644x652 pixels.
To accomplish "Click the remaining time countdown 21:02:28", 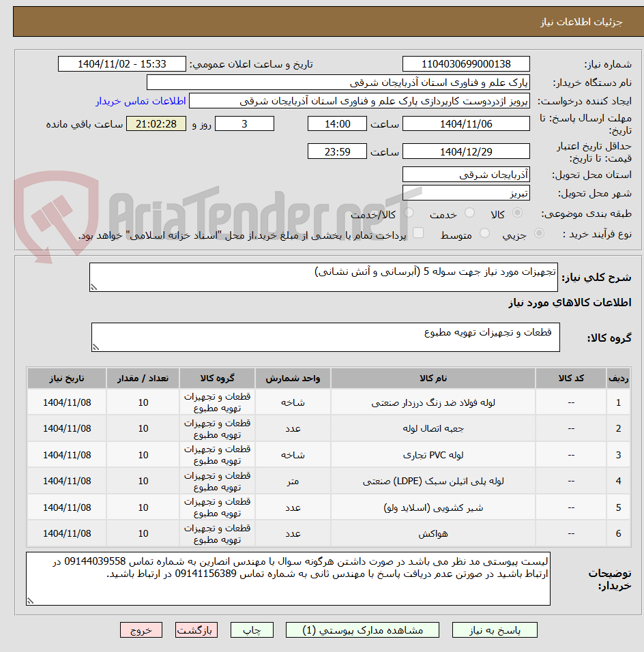I will [156, 124].
